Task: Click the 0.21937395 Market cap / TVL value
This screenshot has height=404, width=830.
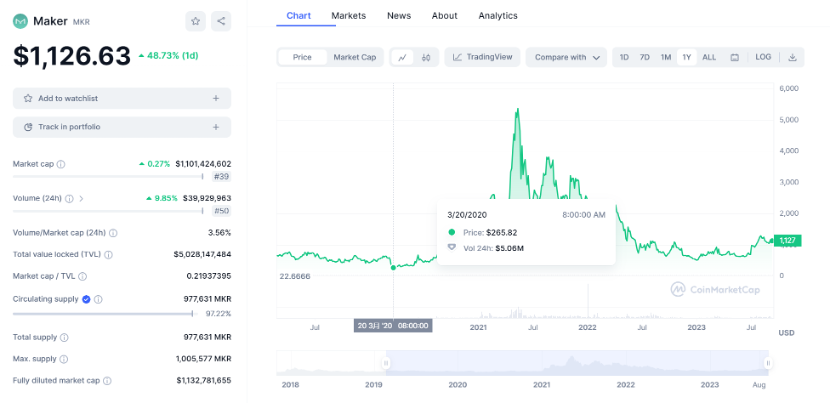Action: (x=209, y=276)
